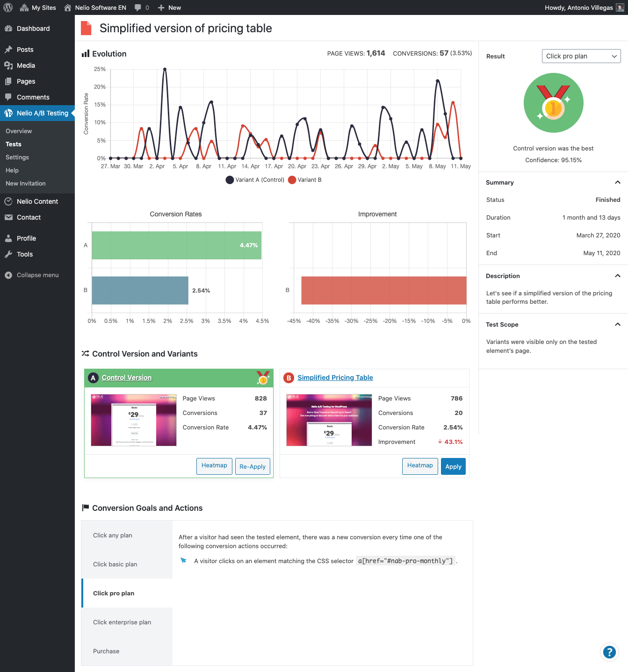This screenshot has height=672, width=628.
Task: Click the Re-Apply button
Action: click(x=253, y=466)
